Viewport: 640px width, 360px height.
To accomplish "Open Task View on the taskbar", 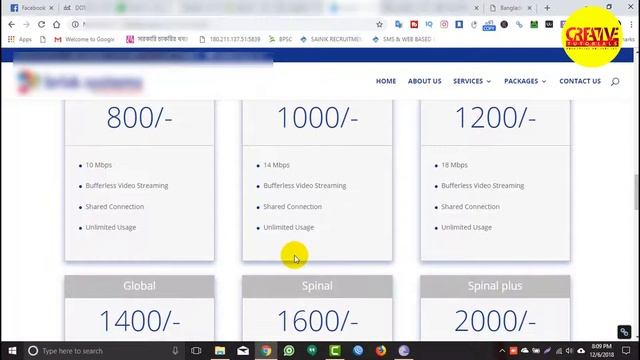I will (196, 351).
